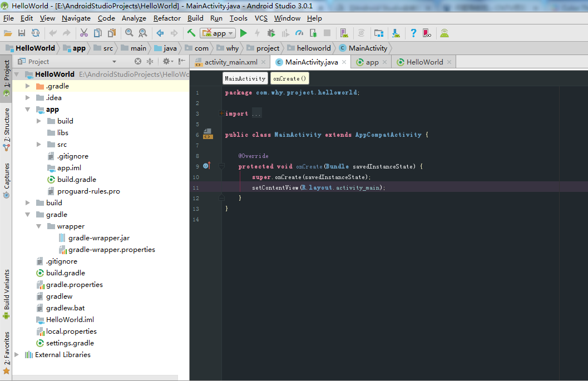This screenshot has height=381, width=588.
Task: Open the Refactor menu
Action: tap(167, 18)
